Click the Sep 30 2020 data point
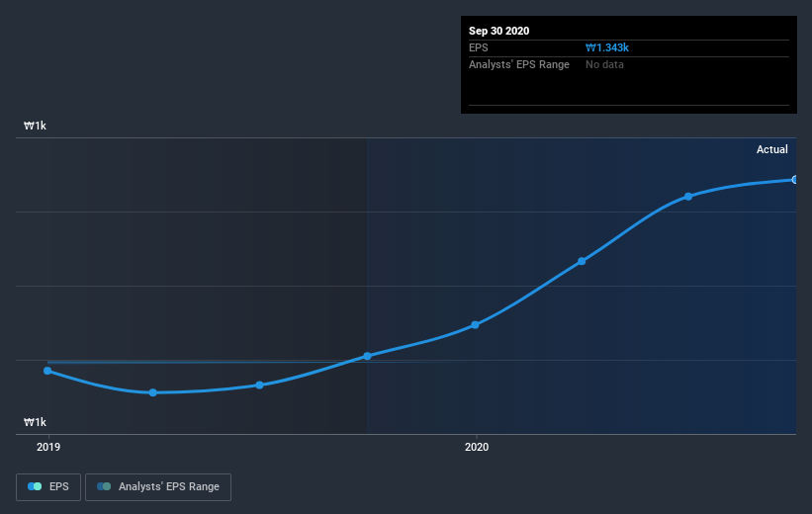Image resolution: width=812 pixels, height=514 pixels. (x=794, y=180)
